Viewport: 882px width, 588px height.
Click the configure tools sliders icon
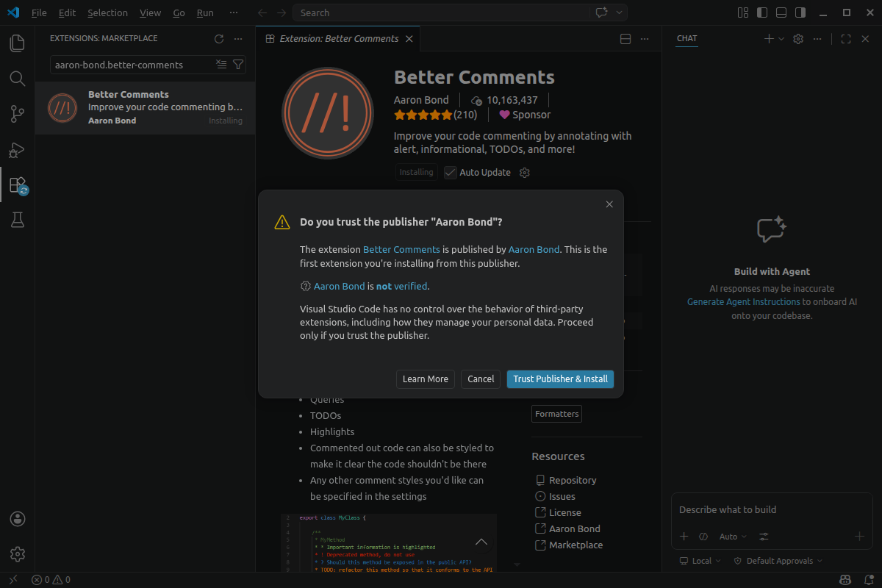pos(764,537)
